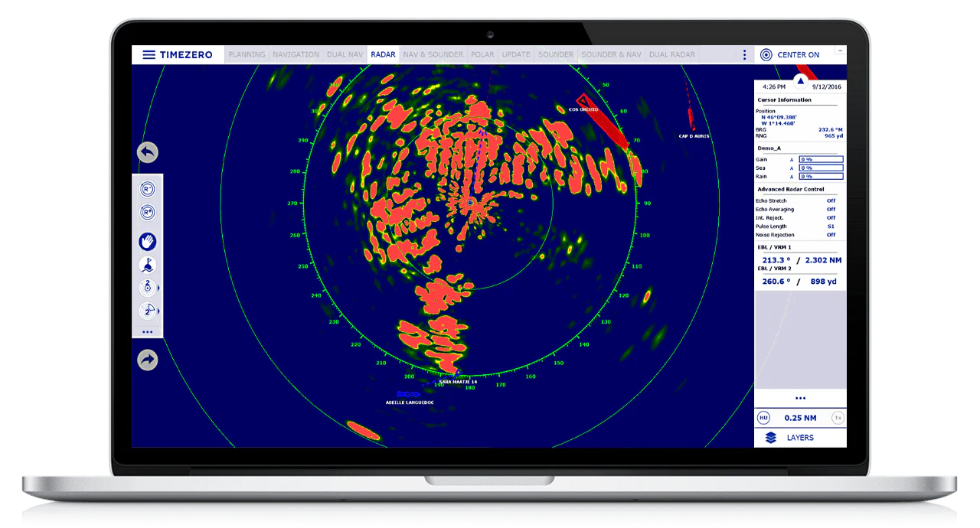Click the Center On target icon
This screenshot has width=980, height=528.
(x=766, y=55)
